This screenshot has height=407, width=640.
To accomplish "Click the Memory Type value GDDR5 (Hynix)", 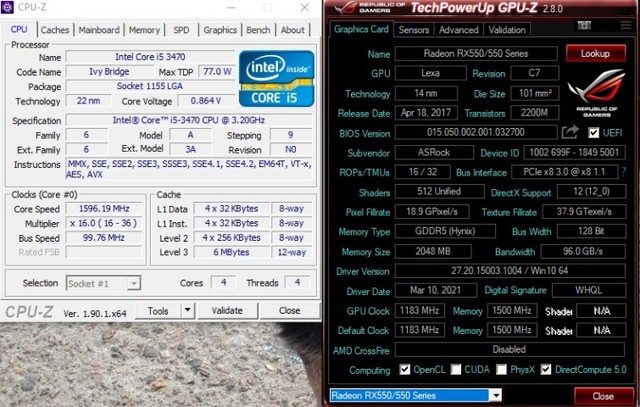I will coord(445,231).
